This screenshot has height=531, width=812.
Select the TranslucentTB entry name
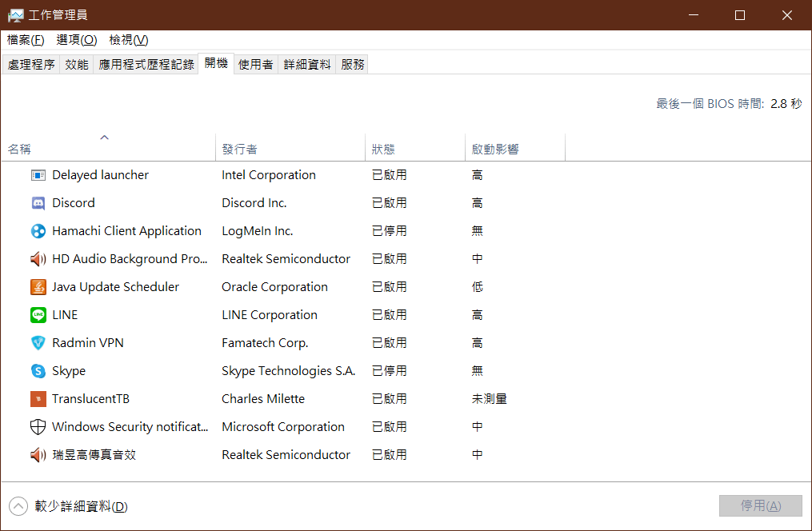(x=90, y=399)
